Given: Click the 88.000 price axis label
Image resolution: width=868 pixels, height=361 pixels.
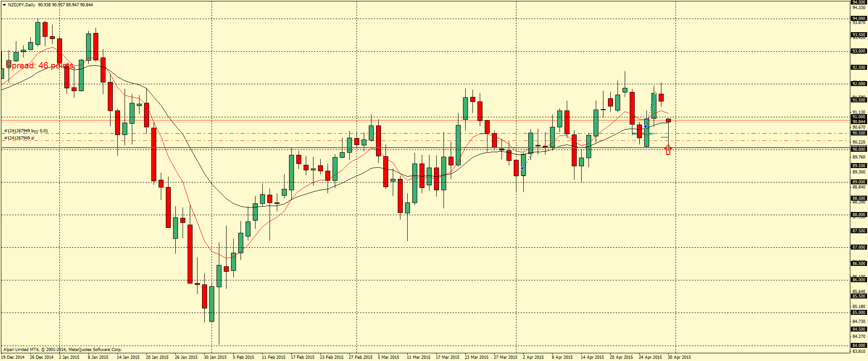Looking at the screenshot, I should point(859,215).
